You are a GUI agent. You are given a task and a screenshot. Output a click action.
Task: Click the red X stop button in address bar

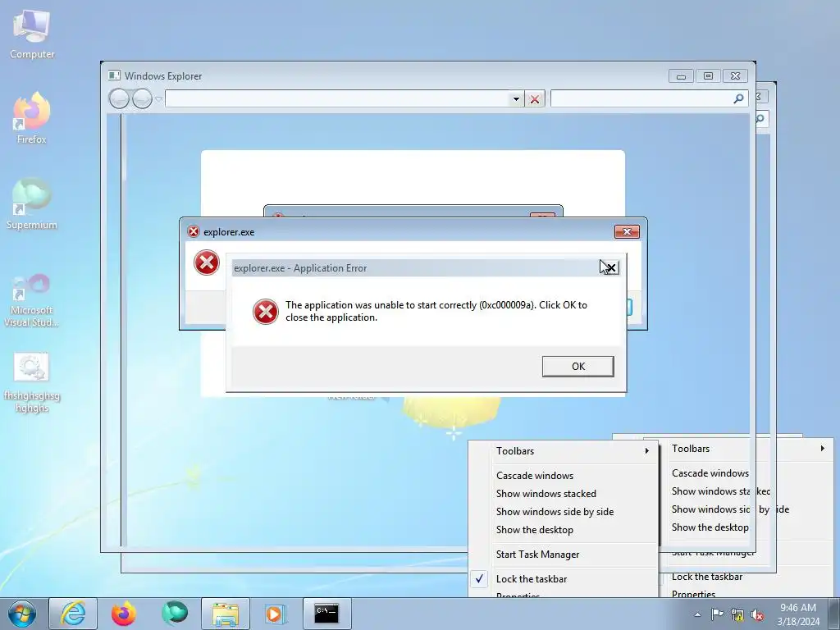tap(535, 99)
